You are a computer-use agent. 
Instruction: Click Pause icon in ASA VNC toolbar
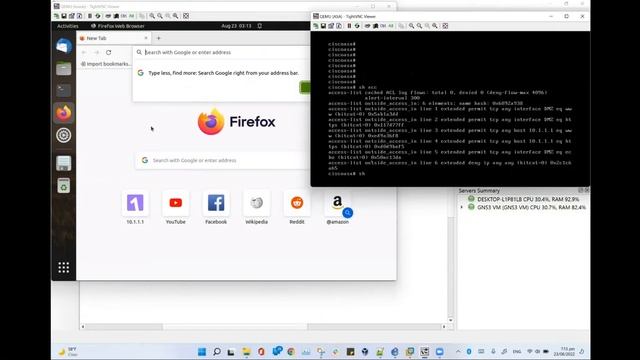click(349, 26)
